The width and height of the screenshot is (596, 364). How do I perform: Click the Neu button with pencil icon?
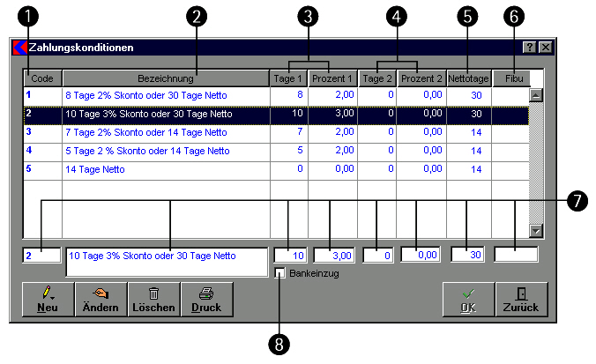pyautogui.click(x=48, y=299)
